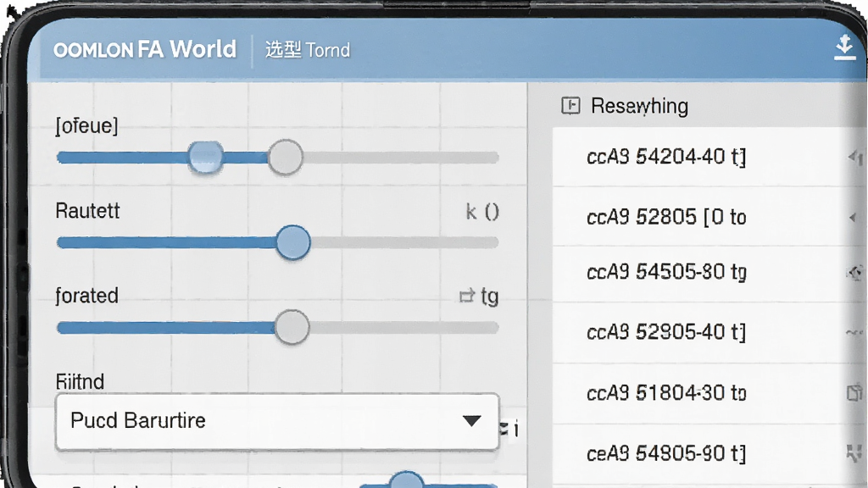Select the list row ceA9 54805-90

[709, 454]
